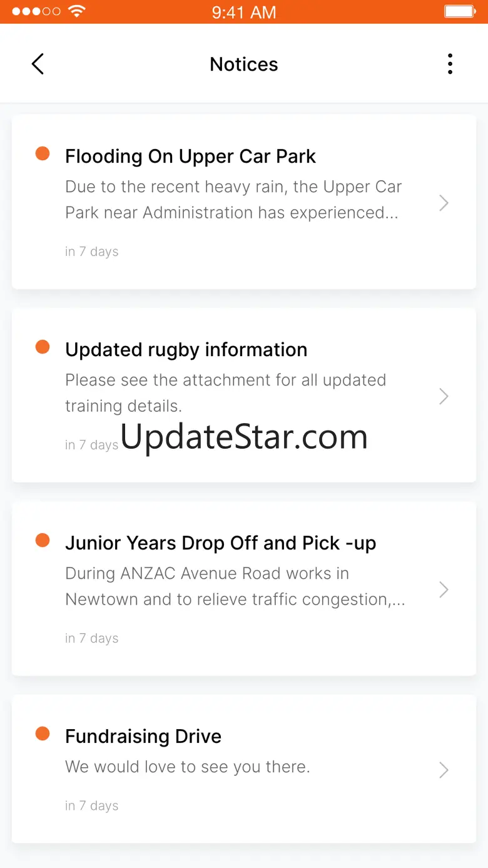Tap the back arrow icon
This screenshot has height=868, width=488.
[x=38, y=64]
